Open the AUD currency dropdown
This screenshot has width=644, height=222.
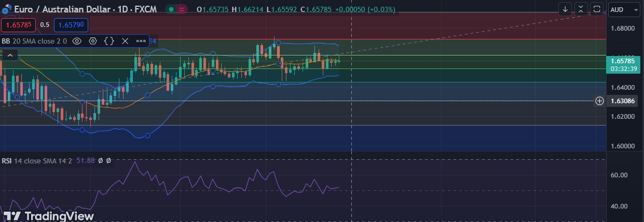click(x=624, y=9)
